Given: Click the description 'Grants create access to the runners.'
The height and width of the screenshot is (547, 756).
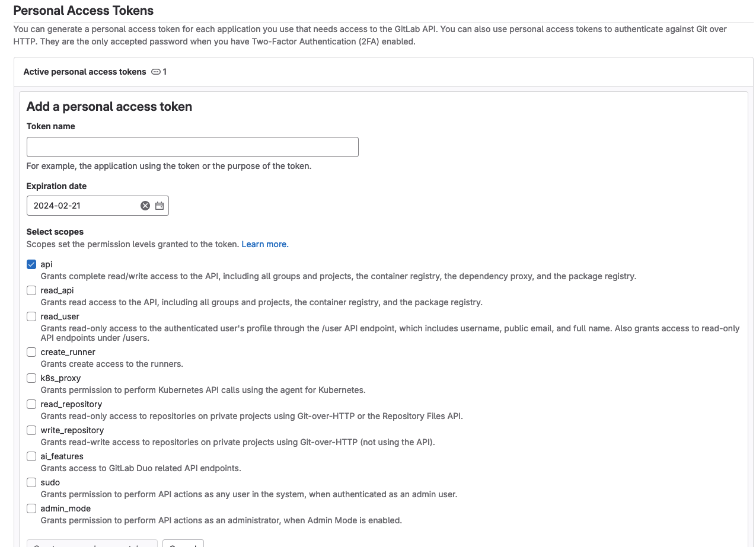Looking at the screenshot, I should pos(112,364).
